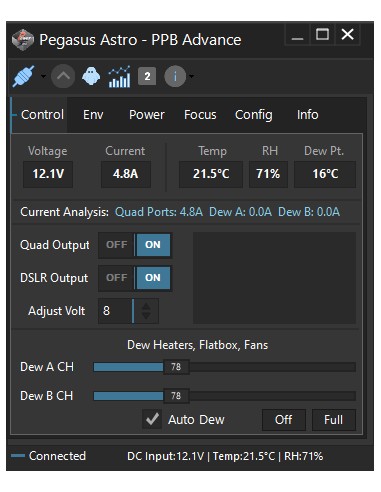Click the 71% RH reading

[268, 174]
